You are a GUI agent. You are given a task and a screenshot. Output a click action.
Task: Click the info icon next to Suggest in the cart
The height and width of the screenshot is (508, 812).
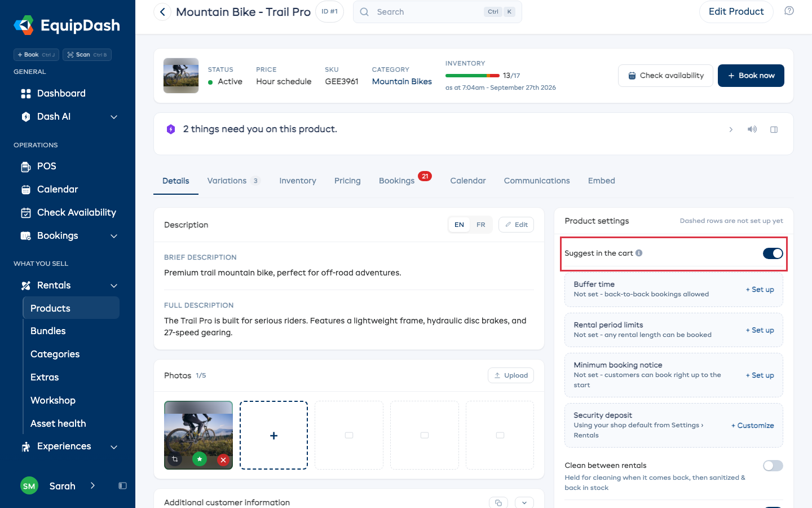(639, 253)
